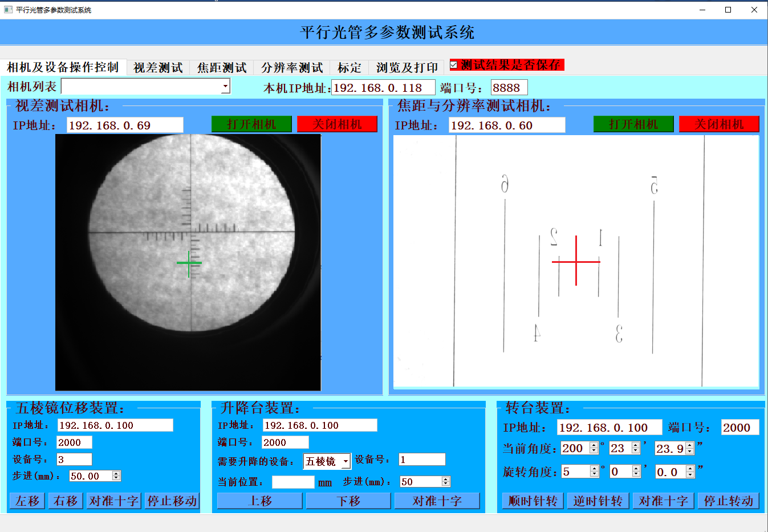Go to the 标定 tab
The height and width of the screenshot is (532, 768).
tap(350, 67)
